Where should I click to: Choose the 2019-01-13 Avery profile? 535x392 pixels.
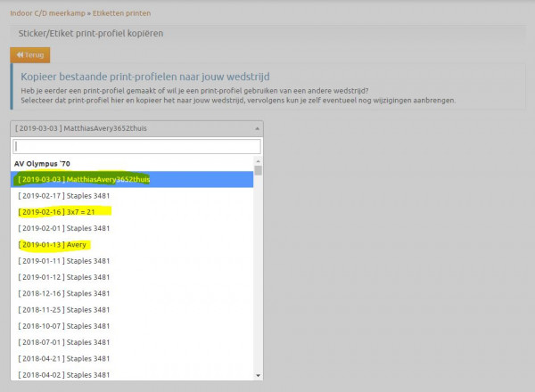point(52,244)
